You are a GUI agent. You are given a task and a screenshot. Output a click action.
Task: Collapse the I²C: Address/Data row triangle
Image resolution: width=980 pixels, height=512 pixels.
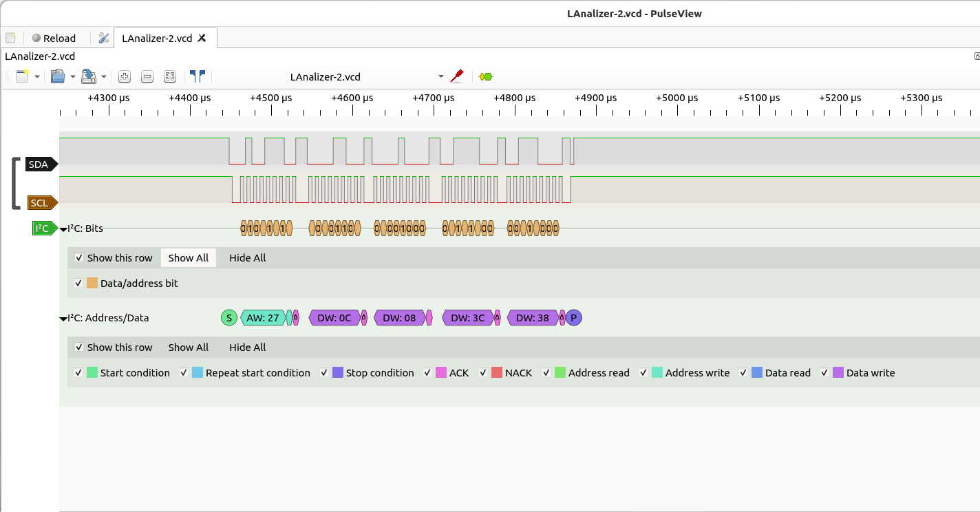coord(63,319)
